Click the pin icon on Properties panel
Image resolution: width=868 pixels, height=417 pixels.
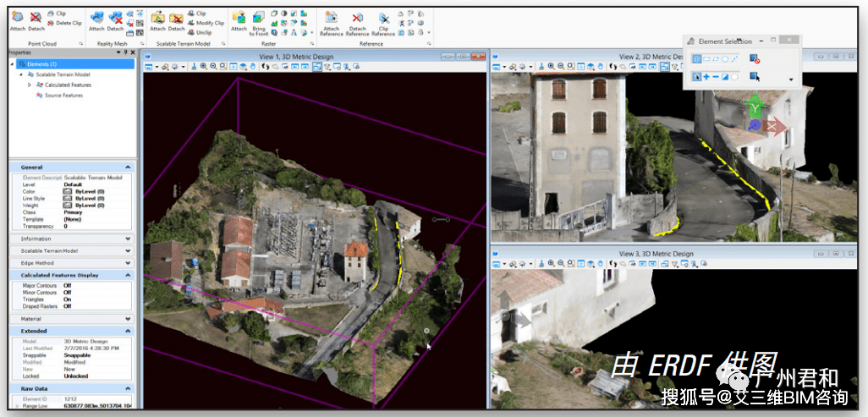(126, 52)
